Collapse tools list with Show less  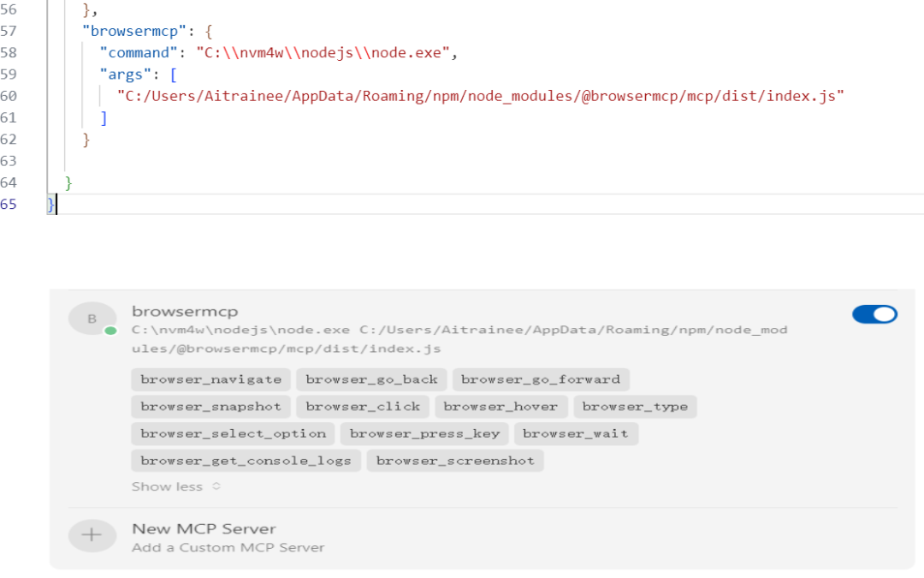pyautogui.click(x=175, y=486)
